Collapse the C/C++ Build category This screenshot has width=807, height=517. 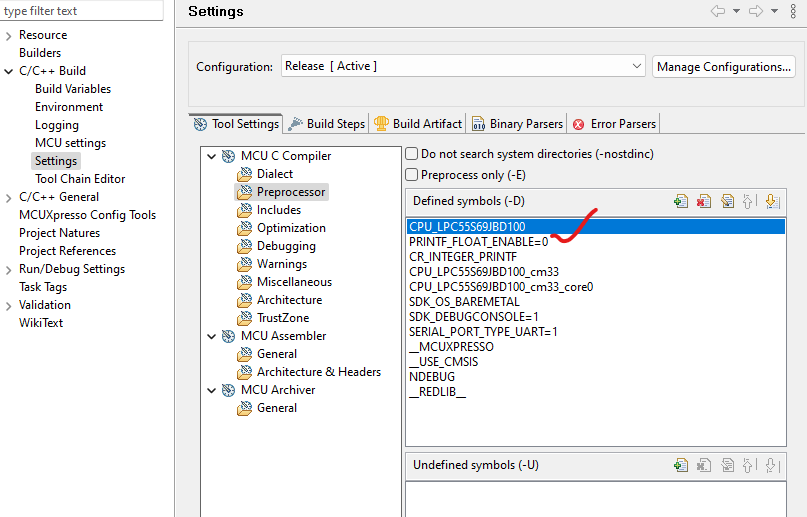[x=8, y=72]
